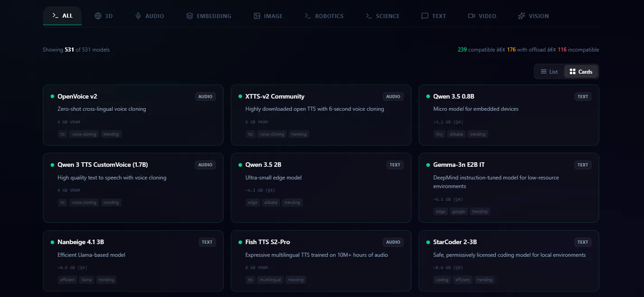Click TEXT badge on StarCoder 2-3B
The height and width of the screenshot is (297, 644).
pos(583,242)
